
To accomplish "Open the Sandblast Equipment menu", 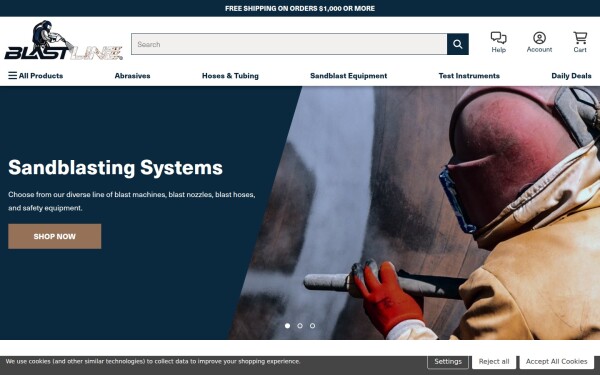I will click(349, 76).
